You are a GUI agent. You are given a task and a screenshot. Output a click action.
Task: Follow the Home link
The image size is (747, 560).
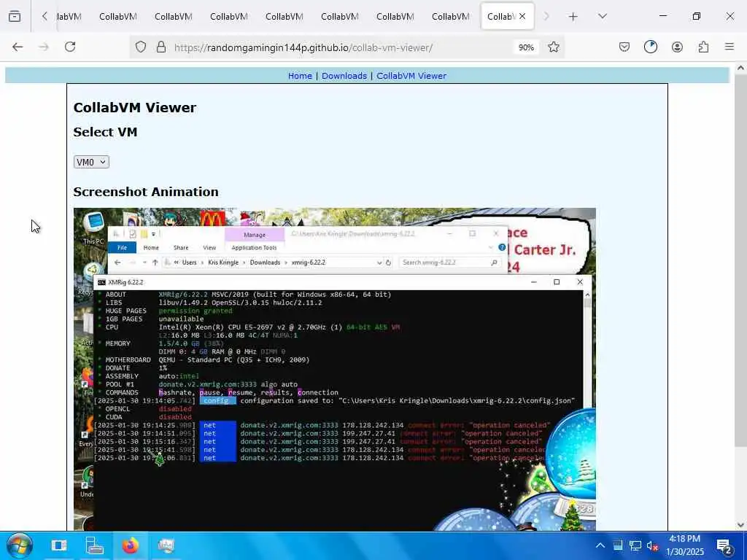pos(300,76)
